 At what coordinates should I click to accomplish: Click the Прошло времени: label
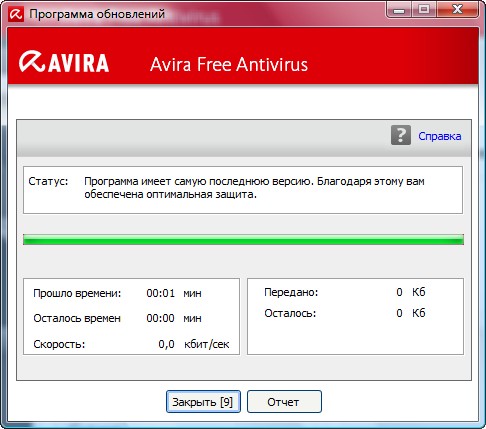[77, 293]
